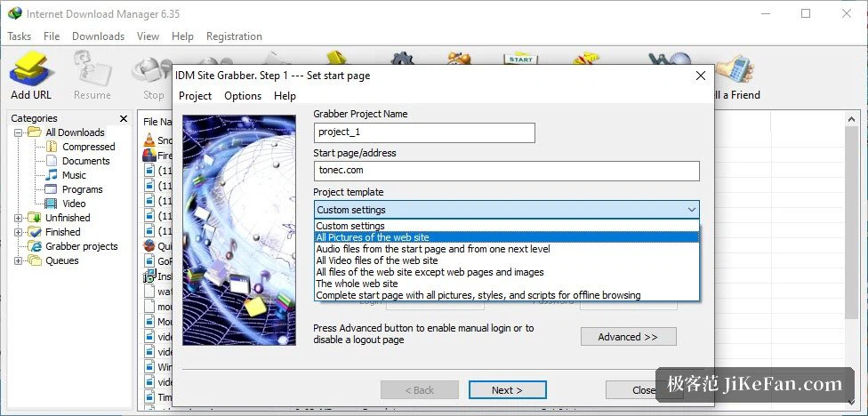Click the Advanced >> button

click(x=628, y=337)
